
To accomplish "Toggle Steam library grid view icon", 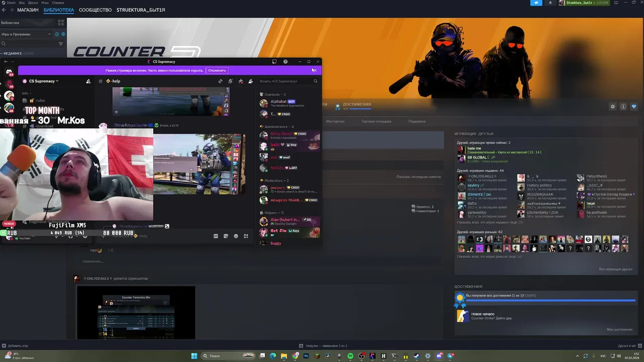I will click(x=61, y=23).
